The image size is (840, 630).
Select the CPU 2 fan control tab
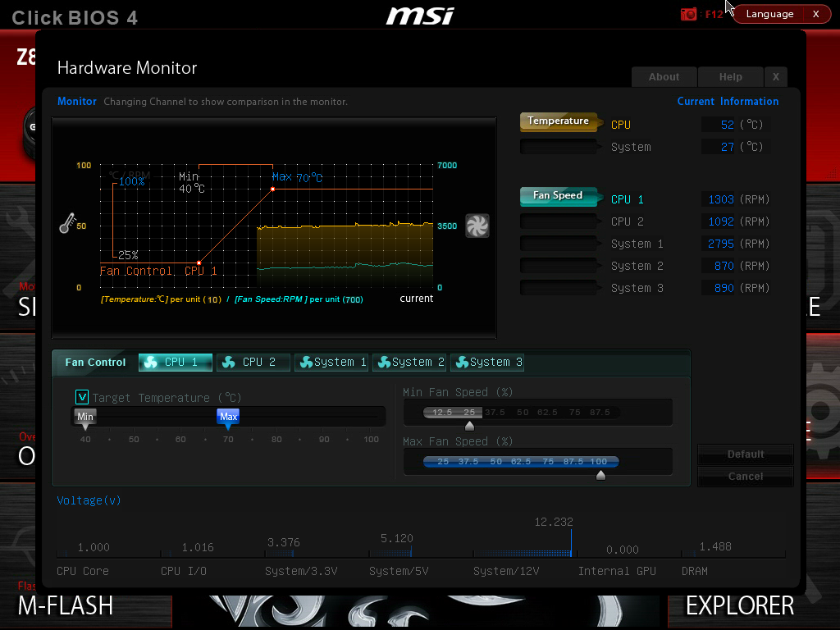(x=253, y=362)
